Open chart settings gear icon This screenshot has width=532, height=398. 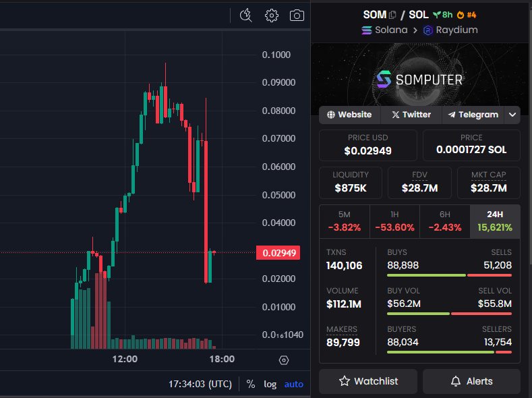[272, 16]
